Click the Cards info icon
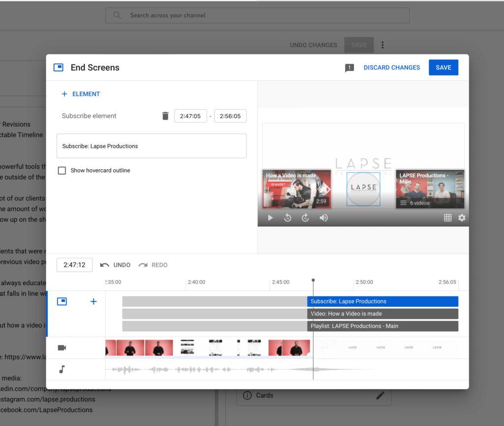 click(247, 395)
